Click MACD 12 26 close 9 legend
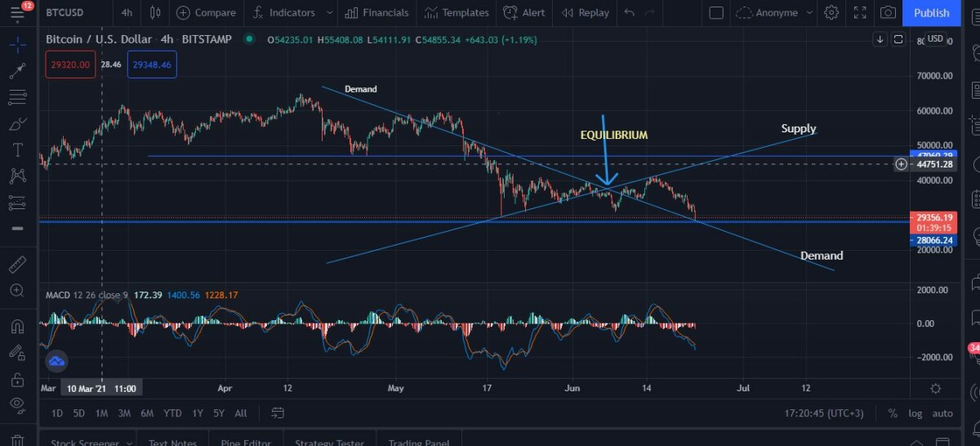The height and width of the screenshot is (446, 980). point(87,294)
